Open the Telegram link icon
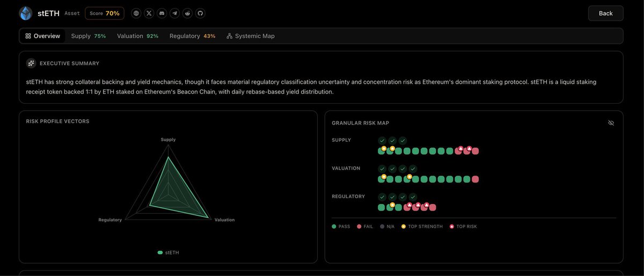The height and width of the screenshot is (276, 644). coord(174,13)
